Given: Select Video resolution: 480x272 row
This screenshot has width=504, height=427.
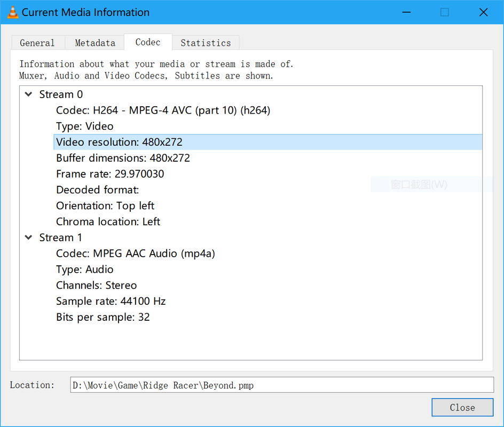Looking at the screenshot, I should tap(268, 142).
